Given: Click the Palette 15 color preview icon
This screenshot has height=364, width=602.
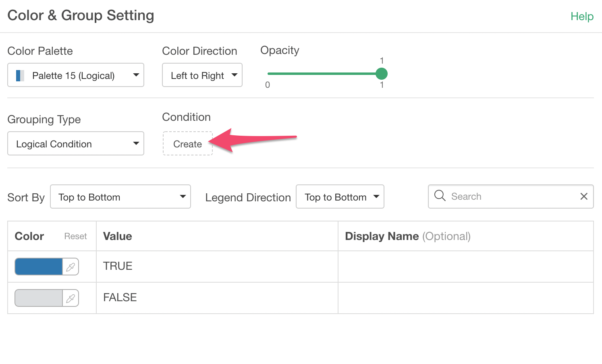Looking at the screenshot, I should 20,76.
